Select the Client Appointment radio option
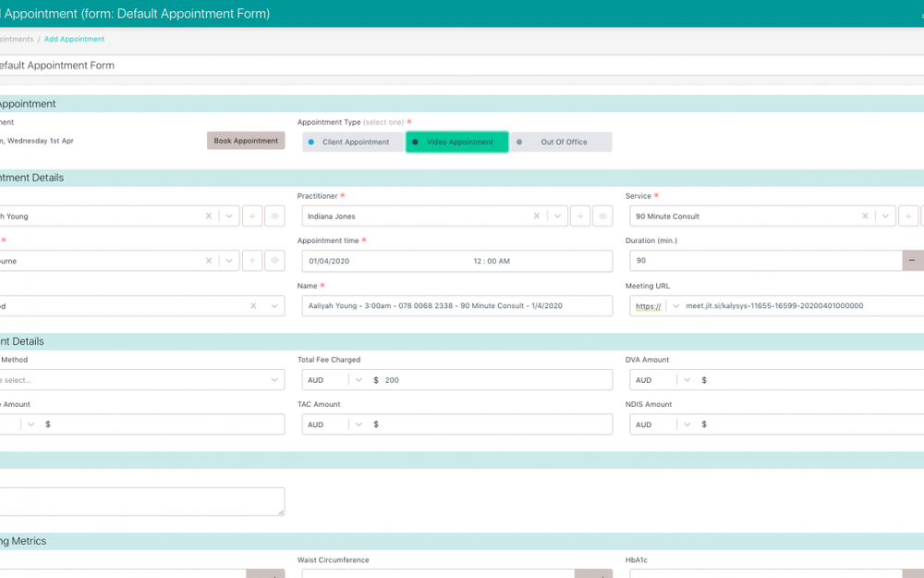Image resolution: width=924 pixels, height=578 pixels. pyautogui.click(x=353, y=141)
